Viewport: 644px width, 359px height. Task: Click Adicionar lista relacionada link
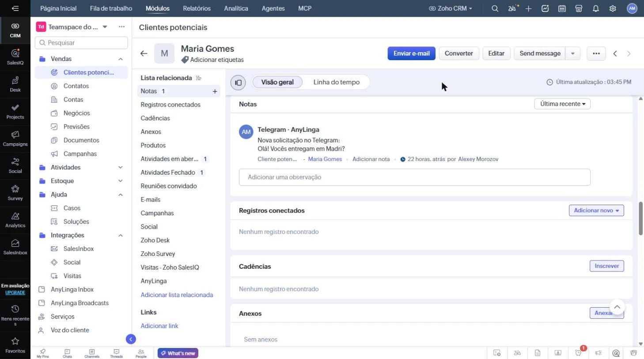[177, 295]
